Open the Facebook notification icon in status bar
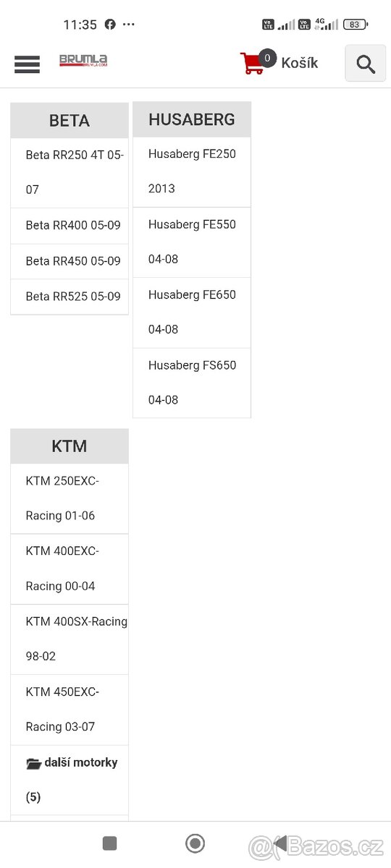This screenshot has width=391, height=868. coord(110,24)
